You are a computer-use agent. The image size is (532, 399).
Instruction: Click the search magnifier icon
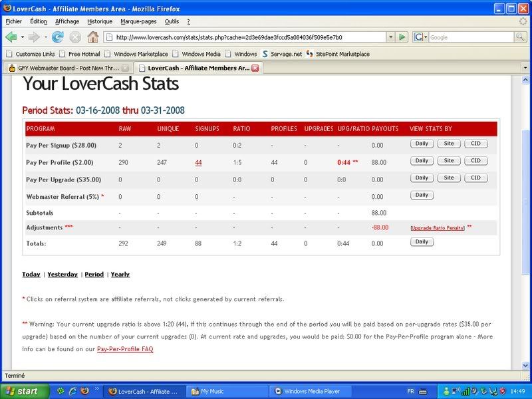pyautogui.click(x=520, y=37)
